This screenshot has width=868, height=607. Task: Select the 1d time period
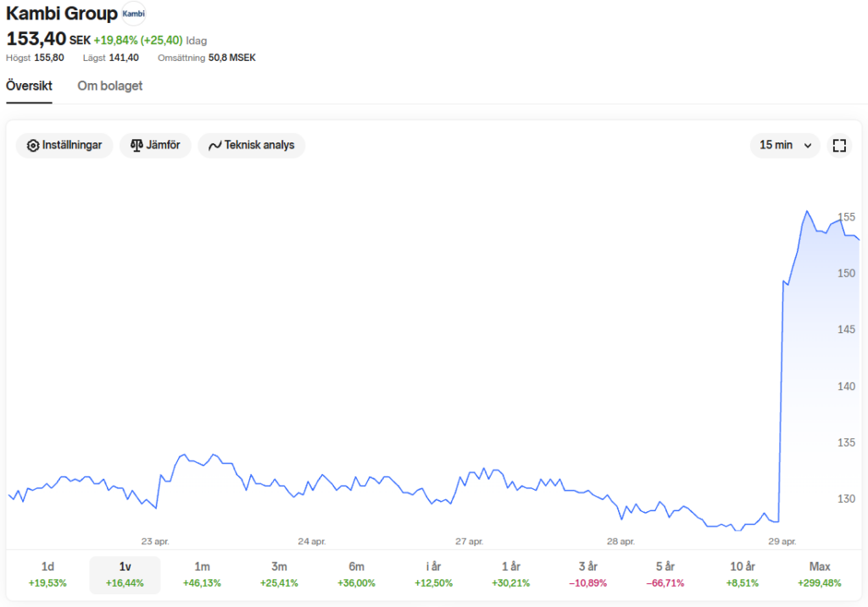click(x=47, y=574)
